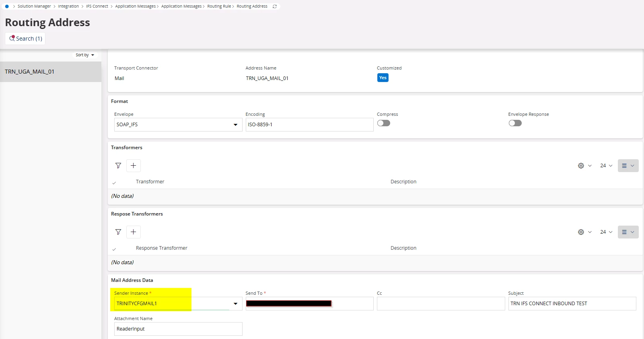Filter the Respose Transformers list

click(x=118, y=232)
